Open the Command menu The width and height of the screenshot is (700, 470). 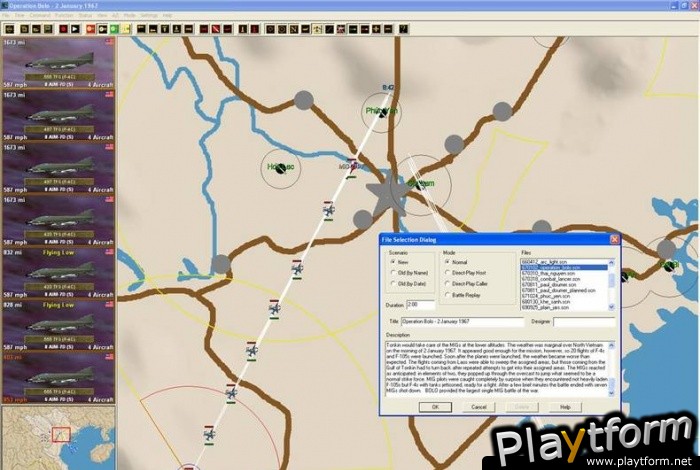point(40,16)
